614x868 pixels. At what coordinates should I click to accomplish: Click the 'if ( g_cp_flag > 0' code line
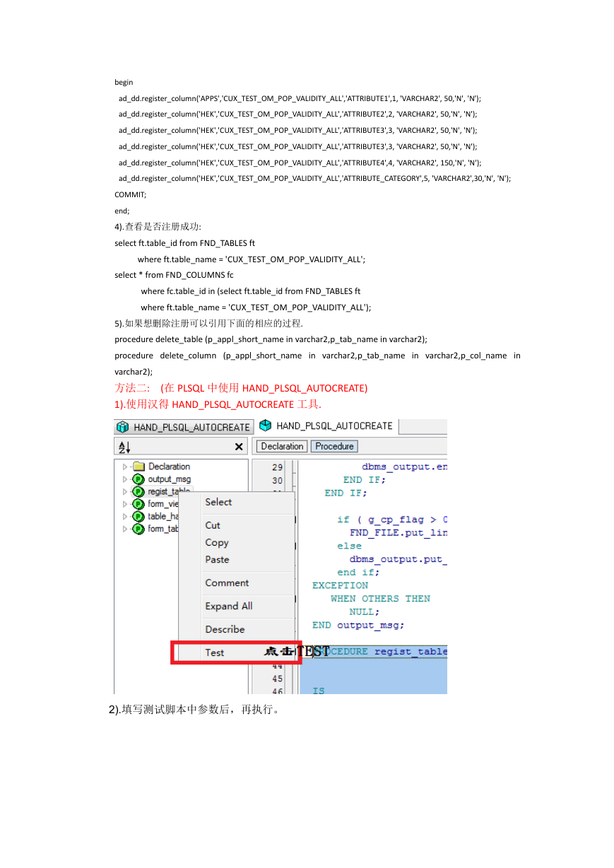pos(392,520)
